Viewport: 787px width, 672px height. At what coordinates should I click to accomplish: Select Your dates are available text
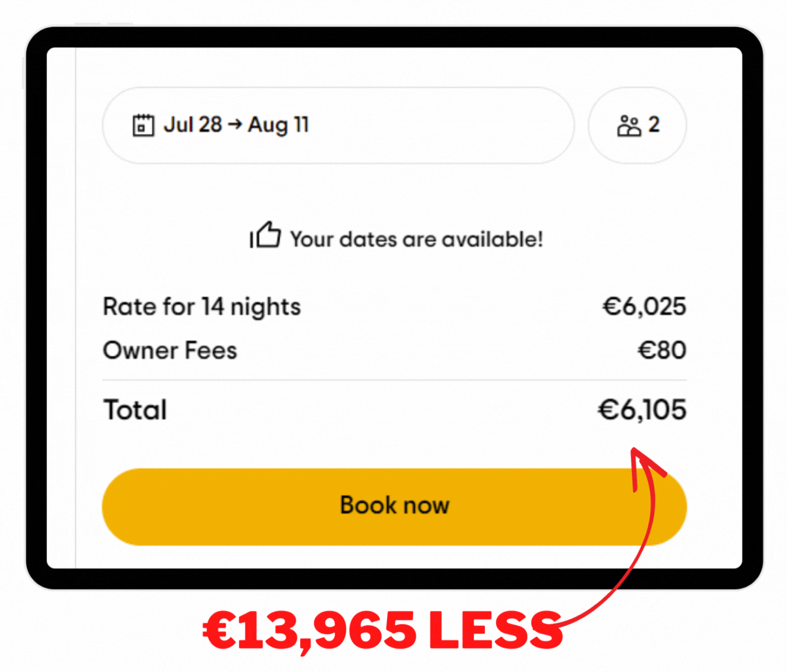click(416, 239)
